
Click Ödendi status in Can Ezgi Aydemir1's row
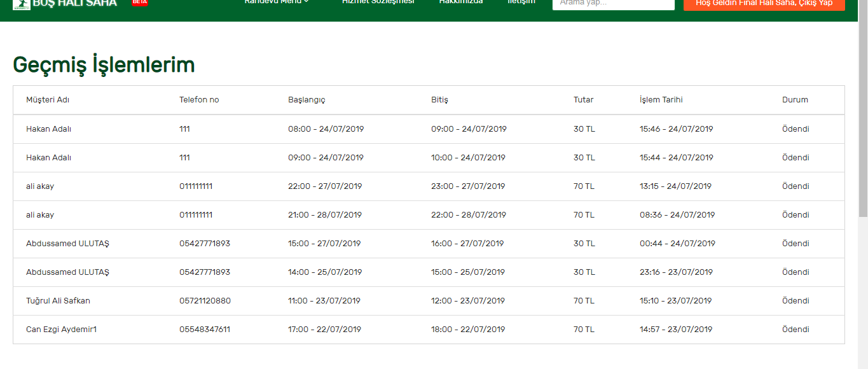[x=796, y=330]
